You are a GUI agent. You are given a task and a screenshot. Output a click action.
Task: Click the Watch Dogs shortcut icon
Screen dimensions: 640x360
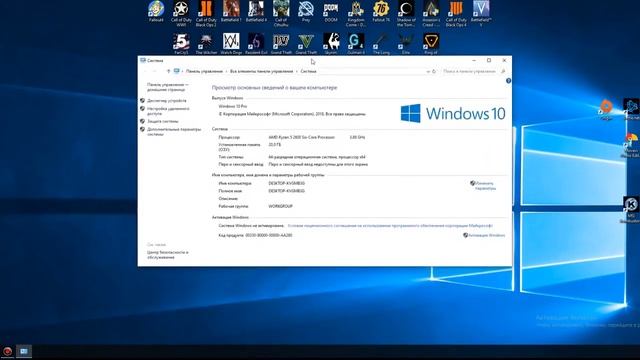click(x=231, y=42)
